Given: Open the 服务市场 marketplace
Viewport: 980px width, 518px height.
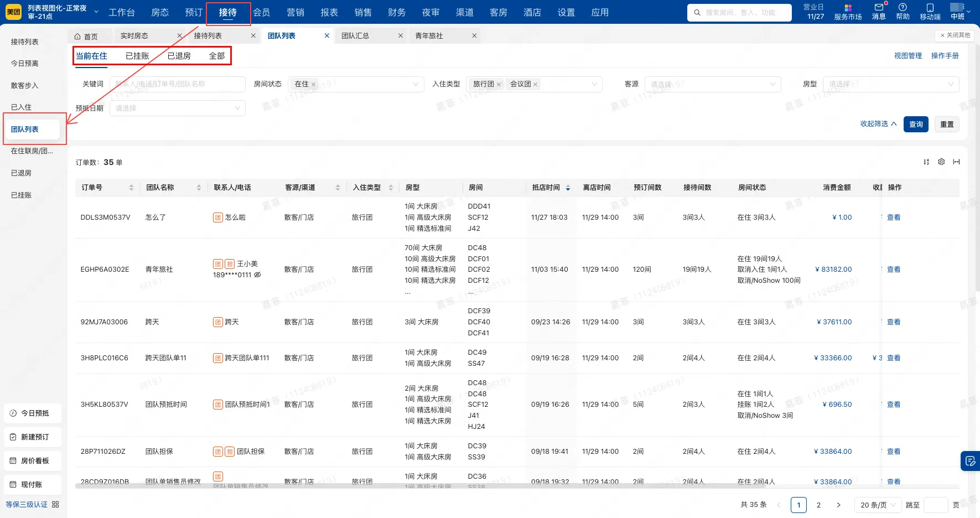Looking at the screenshot, I should click(847, 12).
